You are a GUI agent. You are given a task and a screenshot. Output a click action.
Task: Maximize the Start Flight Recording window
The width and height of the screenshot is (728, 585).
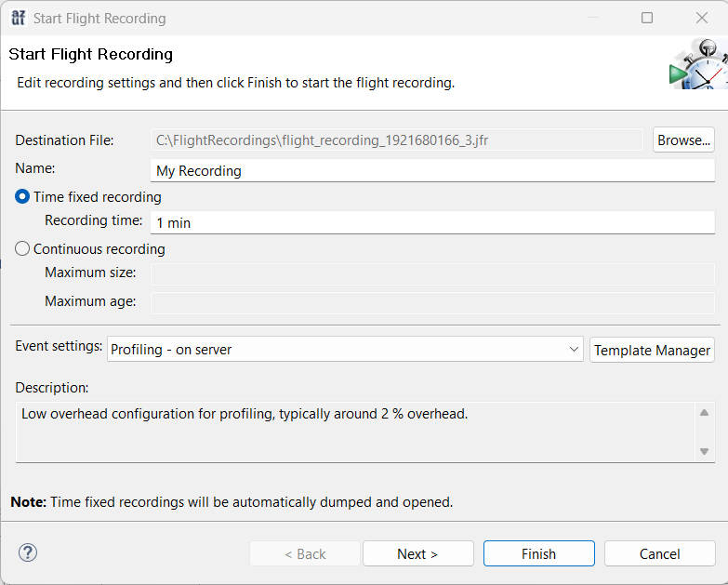[x=647, y=18]
